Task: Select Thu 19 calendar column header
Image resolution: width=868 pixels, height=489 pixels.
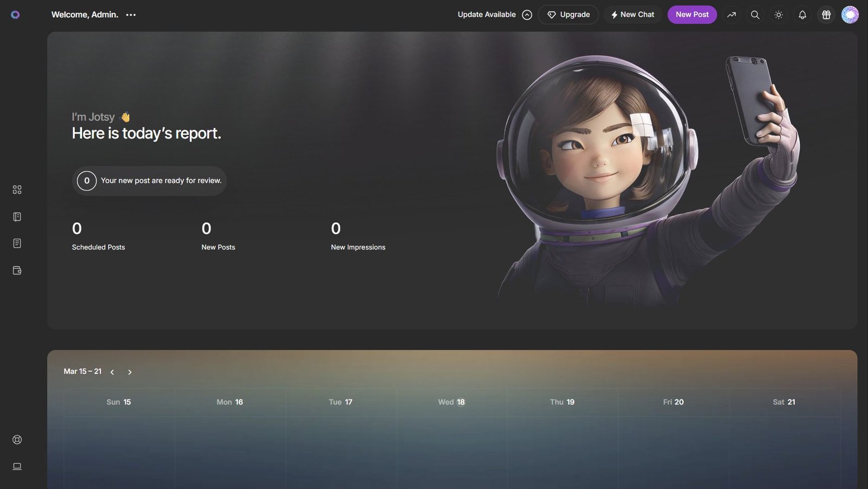Action: point(562,402)
